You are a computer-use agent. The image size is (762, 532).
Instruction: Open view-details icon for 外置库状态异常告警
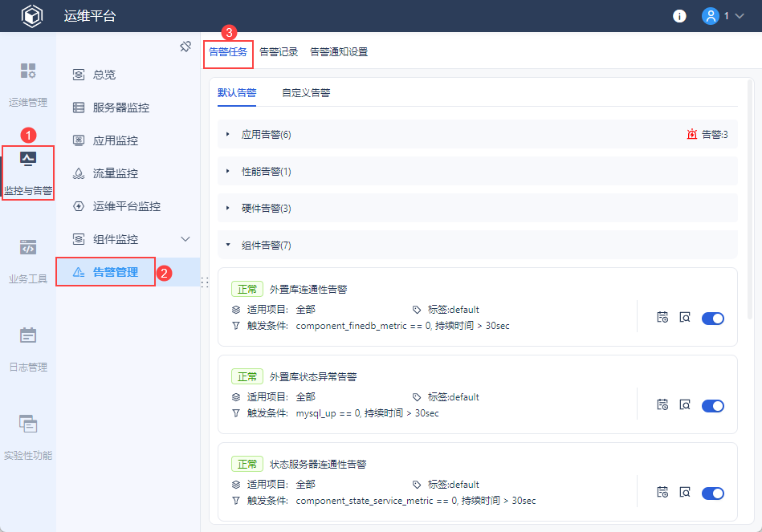click(x=685, y=404)
